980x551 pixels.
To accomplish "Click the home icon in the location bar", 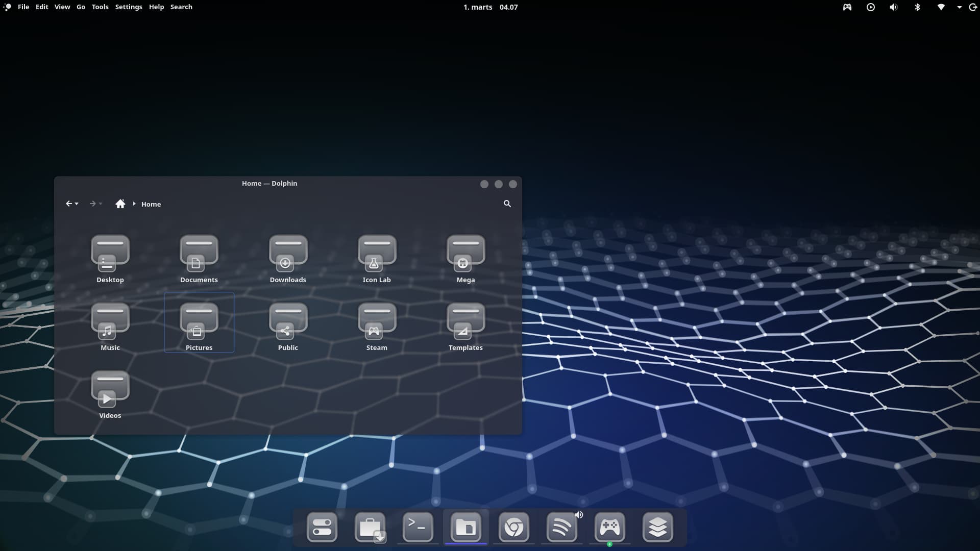I will pyautogui.click(x=120, y=204).
